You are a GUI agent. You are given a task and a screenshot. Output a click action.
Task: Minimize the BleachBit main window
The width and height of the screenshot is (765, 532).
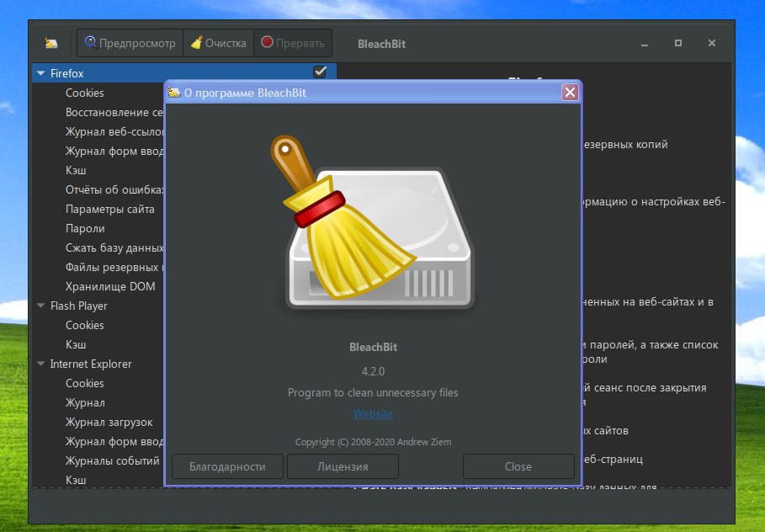pos(645,44)
